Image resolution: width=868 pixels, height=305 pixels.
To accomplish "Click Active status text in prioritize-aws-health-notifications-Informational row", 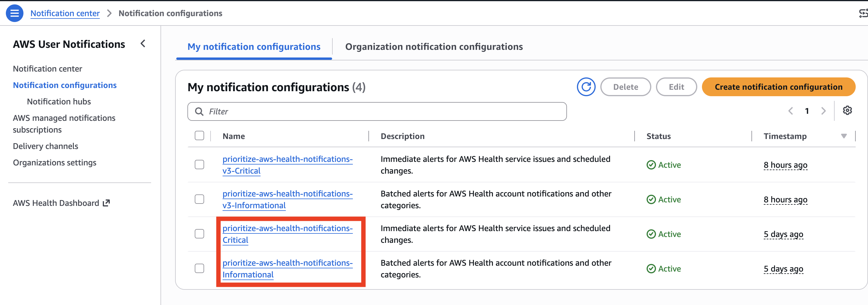I will click(x=669, y=269).
